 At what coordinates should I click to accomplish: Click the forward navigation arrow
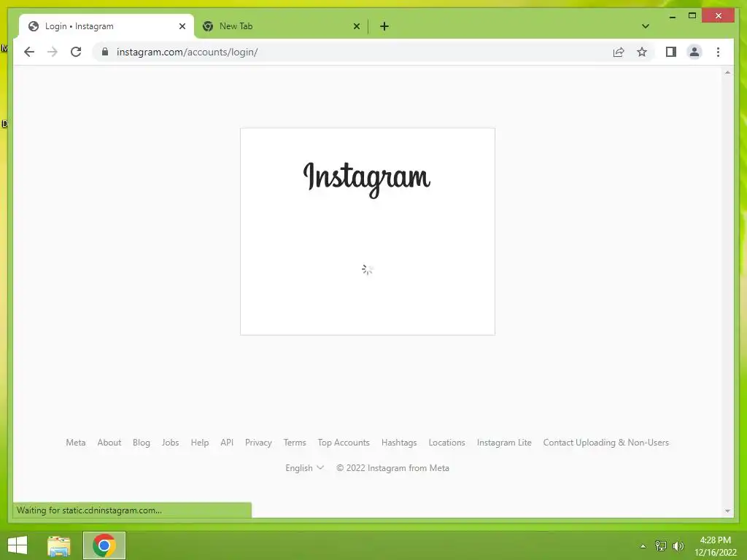coord(53,52)
